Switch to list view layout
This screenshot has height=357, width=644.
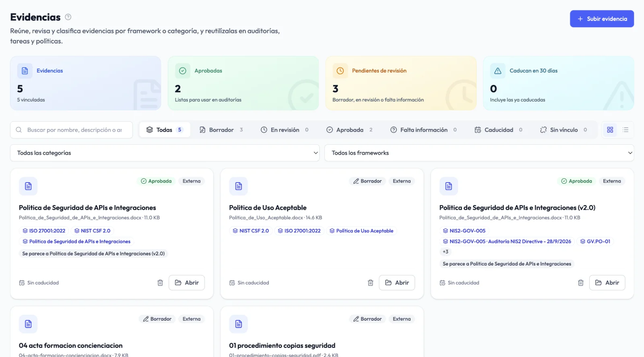625,130
